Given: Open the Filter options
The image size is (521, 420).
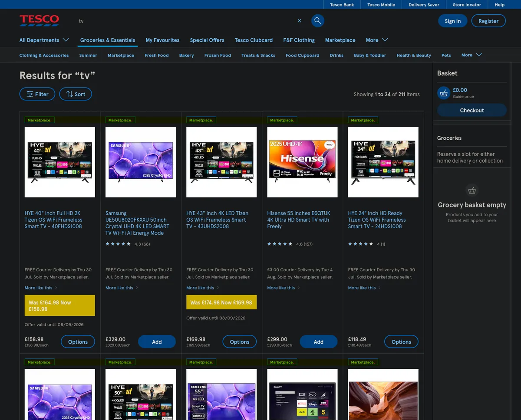Looking at the screenshot, I should pos(37,94).
